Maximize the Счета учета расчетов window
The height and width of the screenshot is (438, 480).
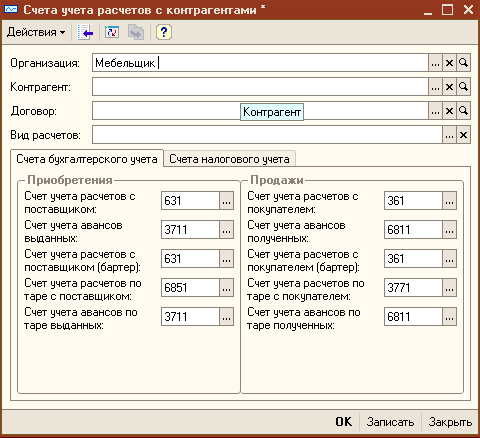[x=447, y=10]
